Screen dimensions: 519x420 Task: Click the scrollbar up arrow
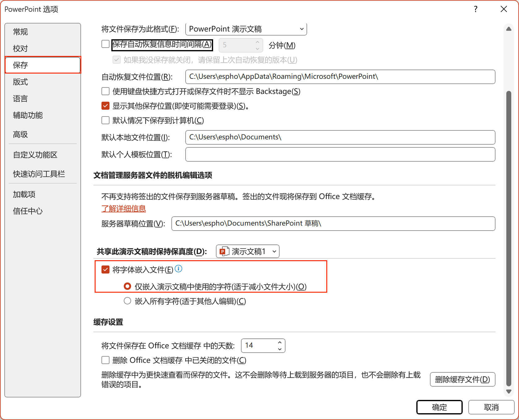[x=509, y=29]
